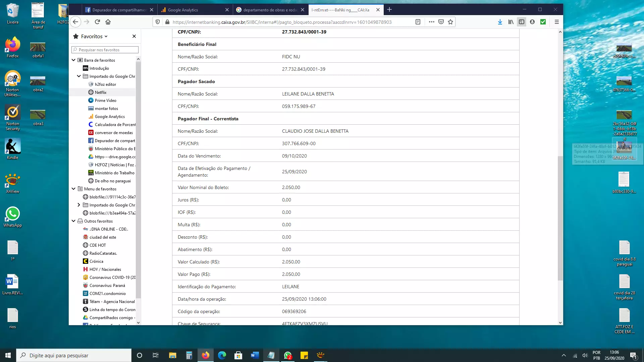
Task: Bookmark this page with star icon
Action: point(450,22)
